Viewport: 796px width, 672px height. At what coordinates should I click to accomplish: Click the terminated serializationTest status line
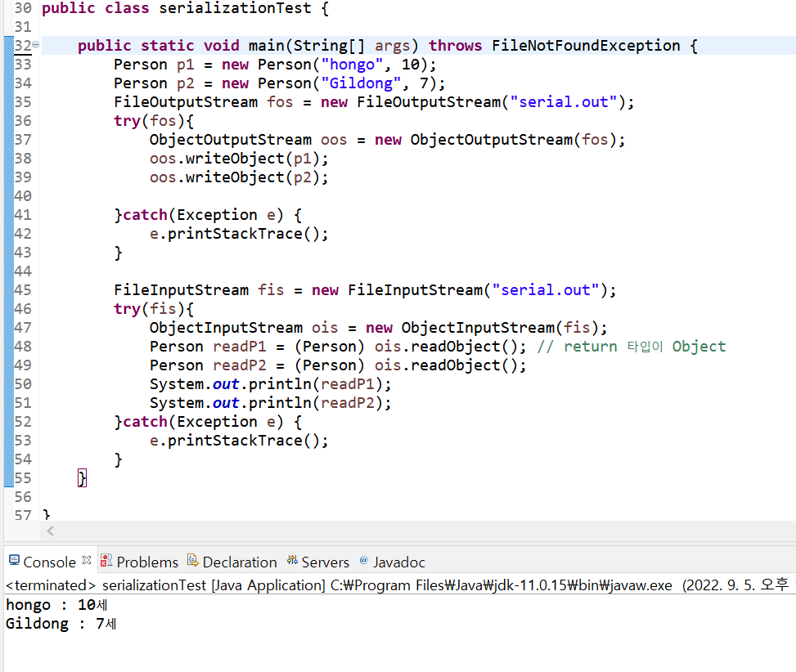coord(397,585)
